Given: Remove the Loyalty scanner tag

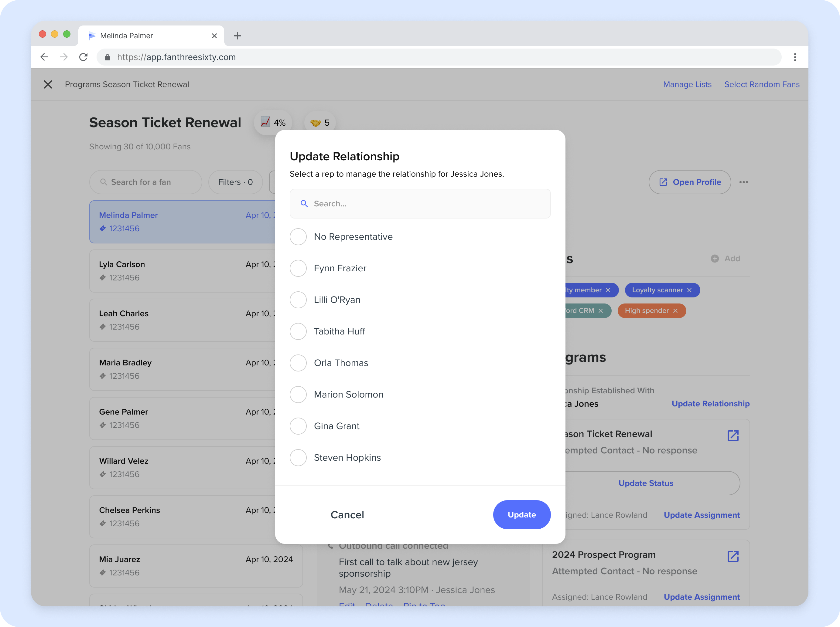Looking at the screenshot, I should pos(689,290).
